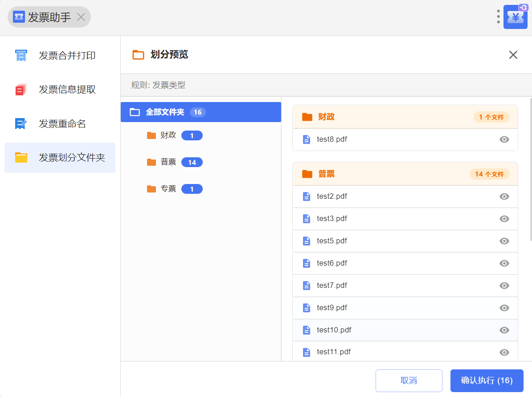Click the invoice merge print icon
This screenshot has width=532, height=397.
(21, 56)
